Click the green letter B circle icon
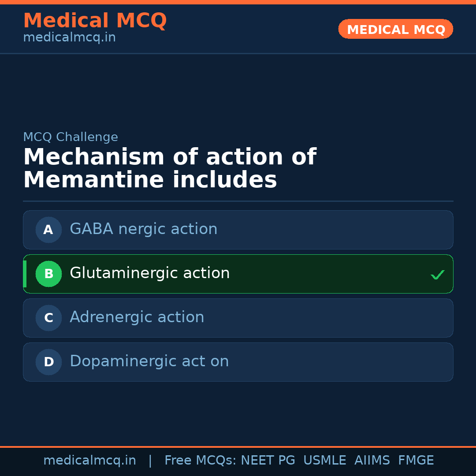Viewport: 476px width, 476px height. [x=48, y=274]
